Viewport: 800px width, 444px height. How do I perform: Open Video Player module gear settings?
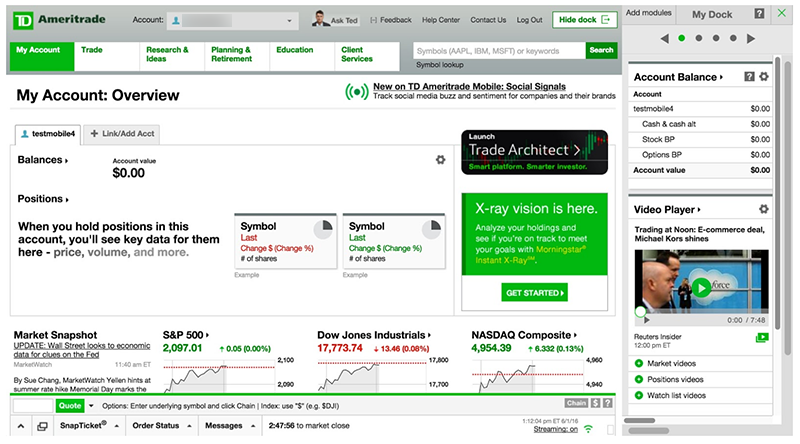pos(764,209)
